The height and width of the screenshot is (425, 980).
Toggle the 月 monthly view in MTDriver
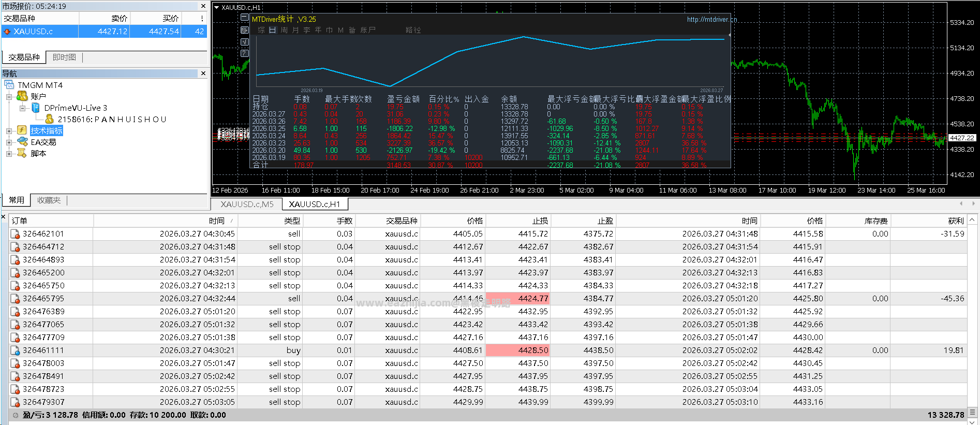pos(295,30)
